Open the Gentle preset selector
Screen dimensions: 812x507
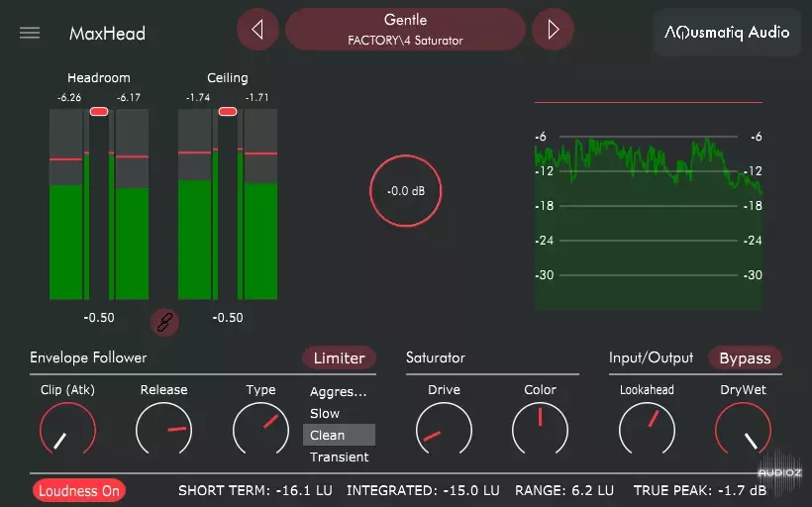[x=405, y=30]
